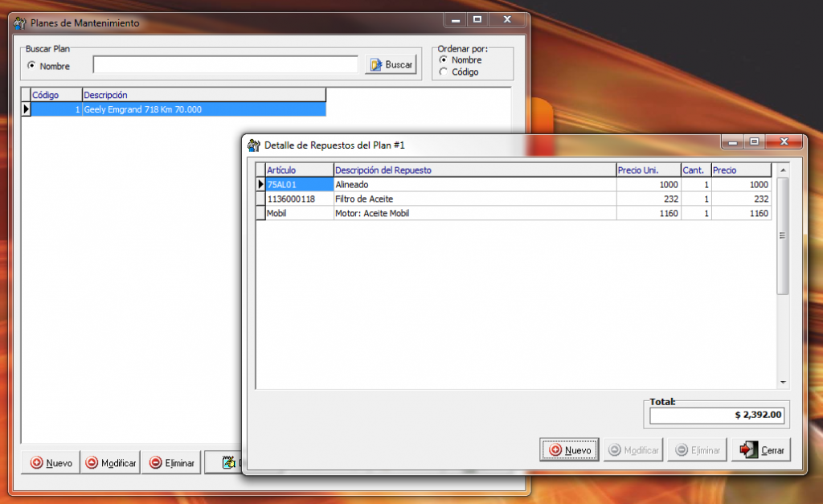The width and height of the screenshot is (823, 504).
Task: Click the 75AL01 article cell
Action: click(x=299, y=184)
